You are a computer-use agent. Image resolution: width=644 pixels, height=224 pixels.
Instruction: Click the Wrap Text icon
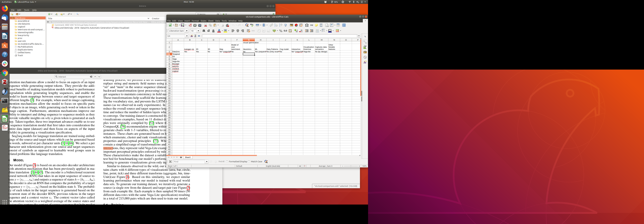coord(248,31)
